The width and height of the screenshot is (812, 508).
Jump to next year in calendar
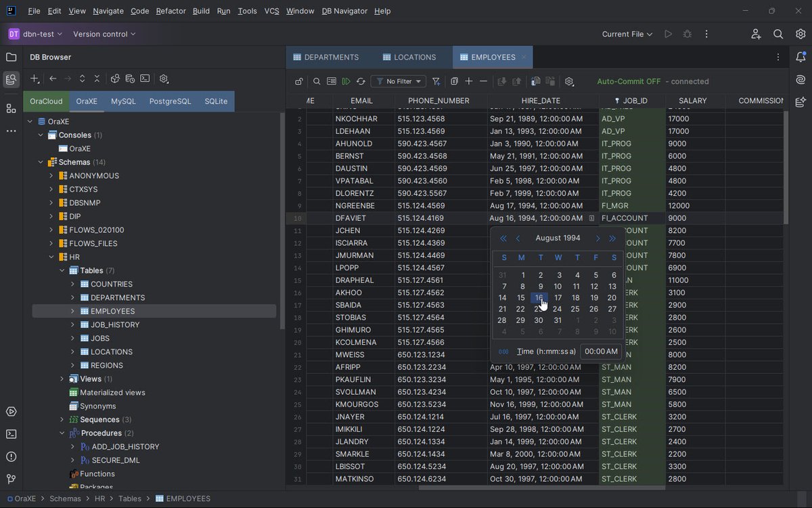click(x=612, y=238)
